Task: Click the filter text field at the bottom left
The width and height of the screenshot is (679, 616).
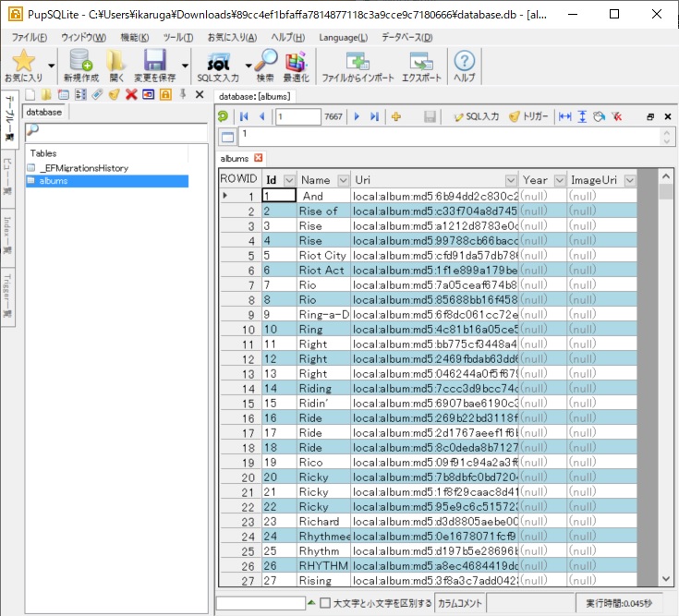Action: (261, 603)
